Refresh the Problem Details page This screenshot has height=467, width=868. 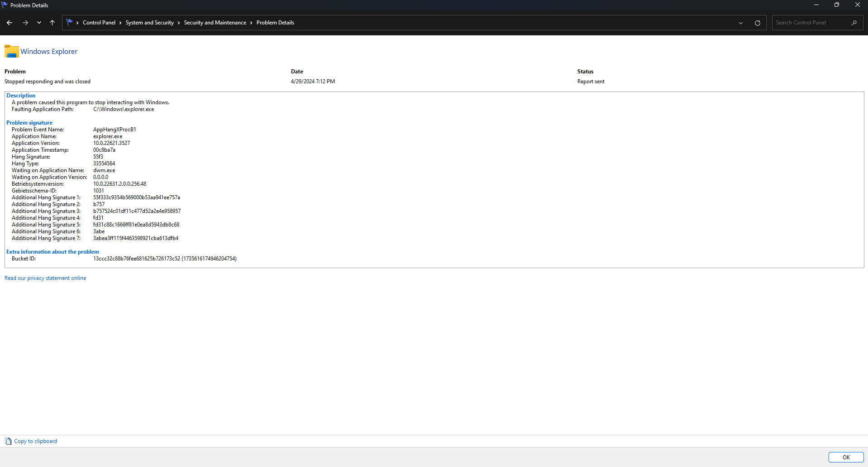pos(758,23)
